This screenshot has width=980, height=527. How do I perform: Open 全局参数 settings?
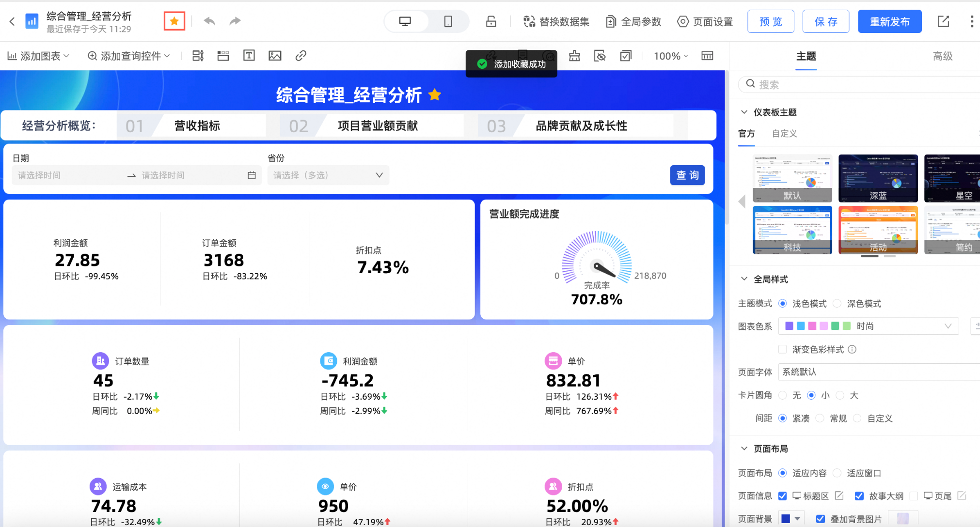633,22
